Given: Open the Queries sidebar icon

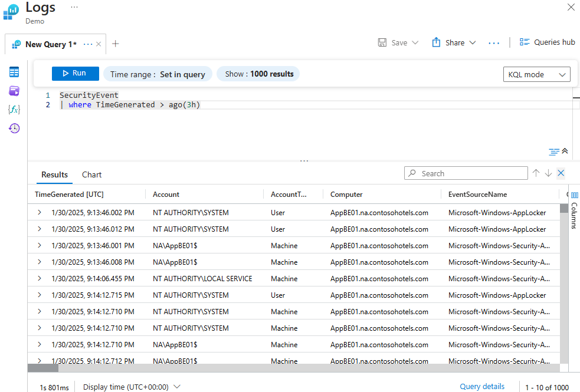Looking at the screenshot, I should click(14, 91).
